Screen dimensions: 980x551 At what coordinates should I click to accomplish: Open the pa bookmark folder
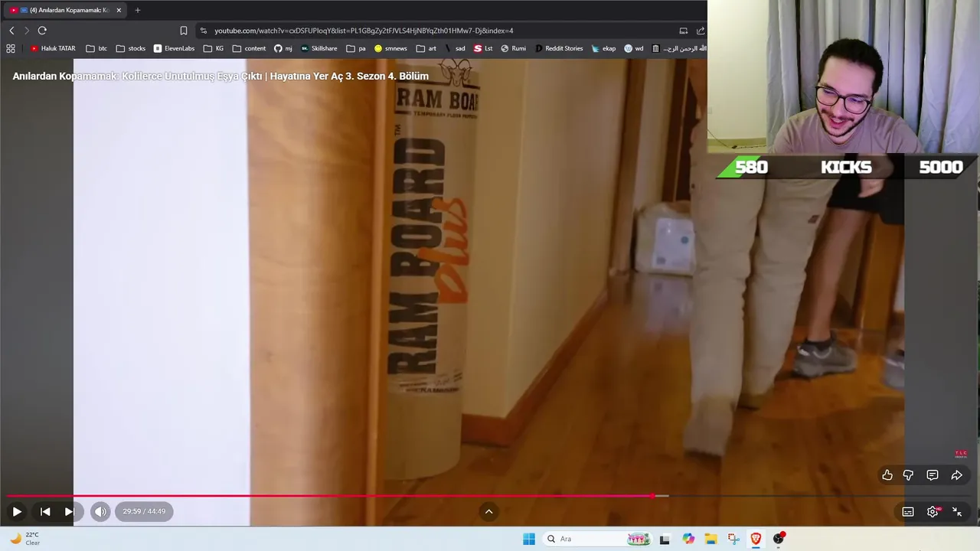click(x=356, y=48)
